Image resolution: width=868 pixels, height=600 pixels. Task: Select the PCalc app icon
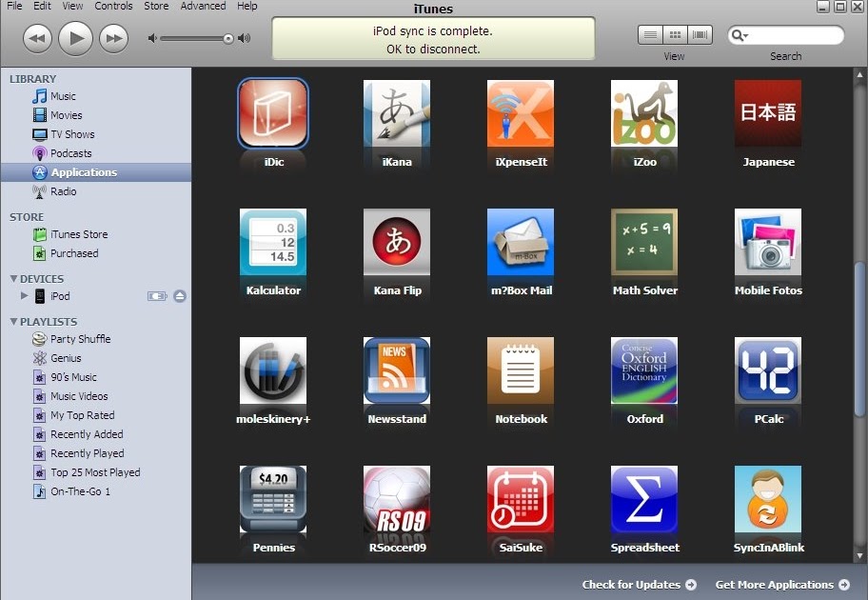(x=768, y=370)
